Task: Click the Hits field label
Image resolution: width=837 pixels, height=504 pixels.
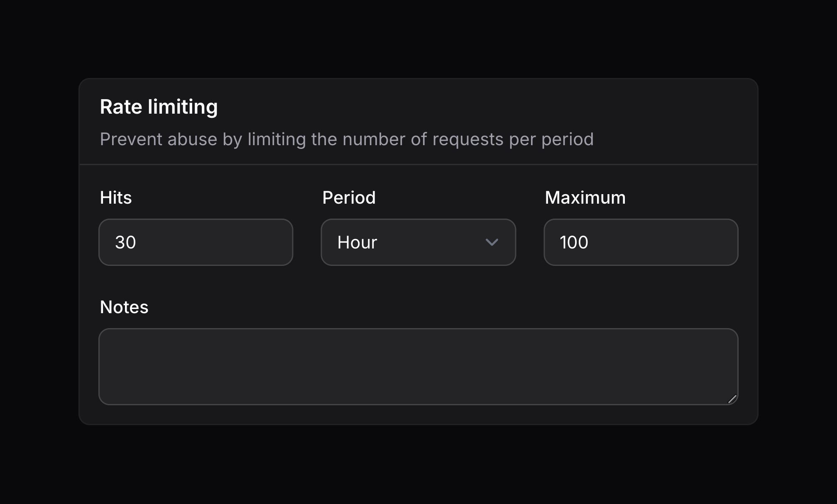Action: [x=116, y=197]
